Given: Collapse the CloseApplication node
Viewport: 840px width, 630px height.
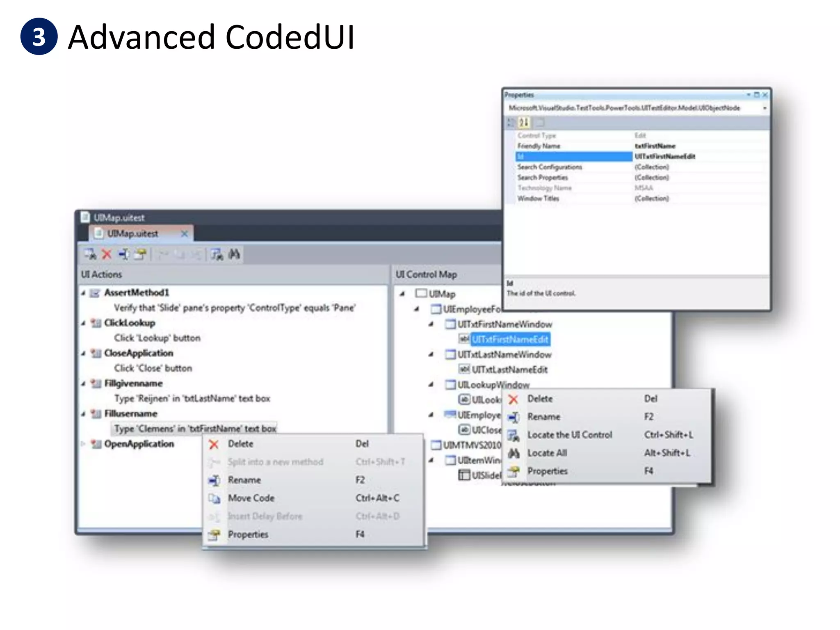Looking at the screenshot, I should [83, 354].
